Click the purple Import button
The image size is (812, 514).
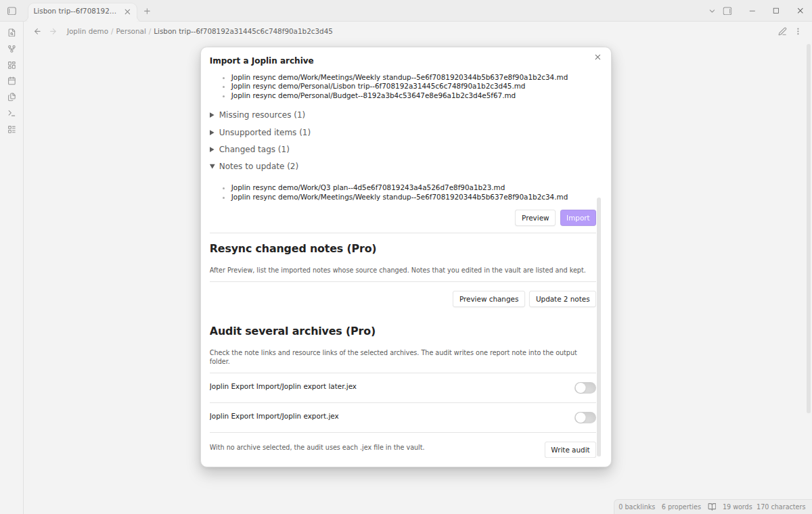[x=578, y=218]
